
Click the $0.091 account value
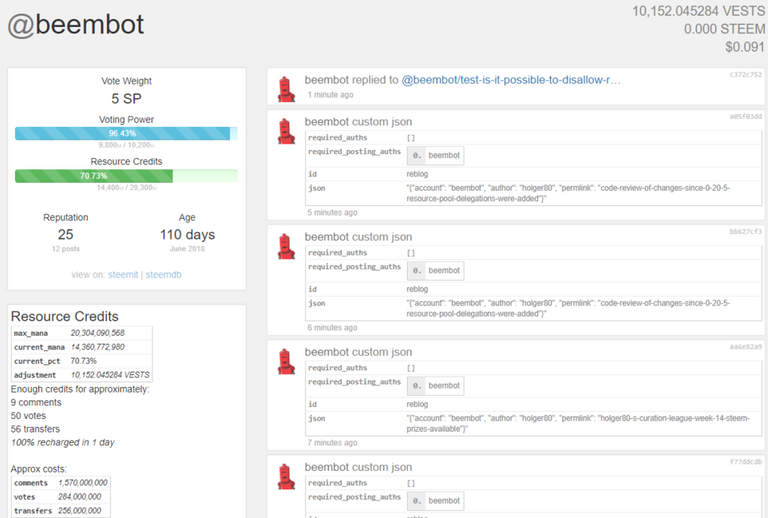point(745,47)
